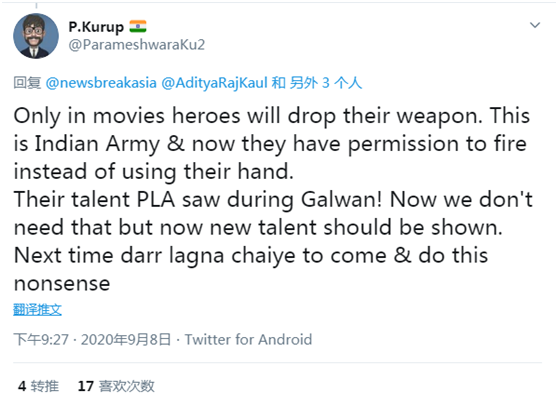This screenshot has height=408, width=558.
Task: View the 4 转推 retweets list
Action: click(x=38, y=386)
